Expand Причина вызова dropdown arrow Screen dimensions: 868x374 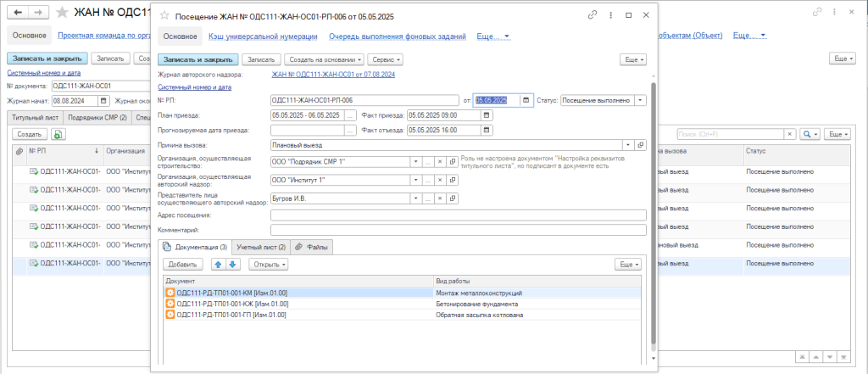(x=629, y=145)
